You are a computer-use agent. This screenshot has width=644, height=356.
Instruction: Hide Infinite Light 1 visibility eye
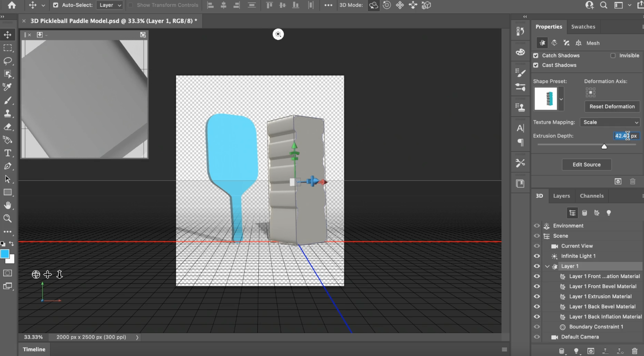click(x=537, y=256)
